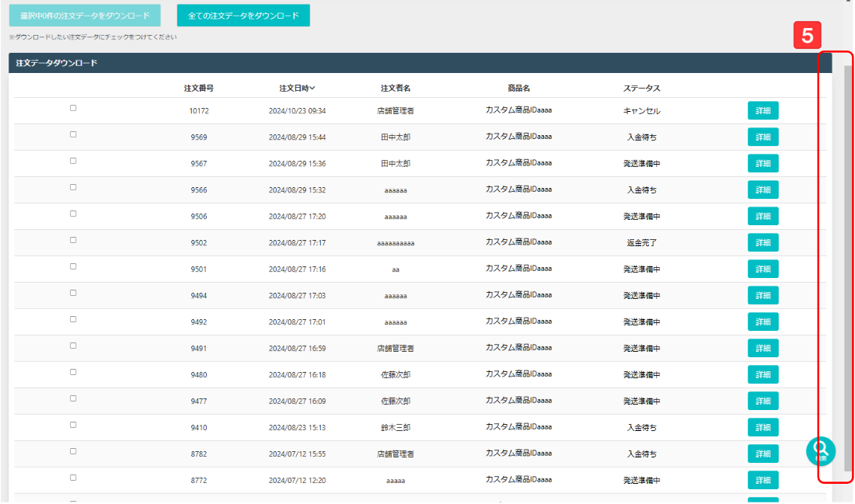Check the box for order 9501
The image size is (855, 504).
click(73, 266)
